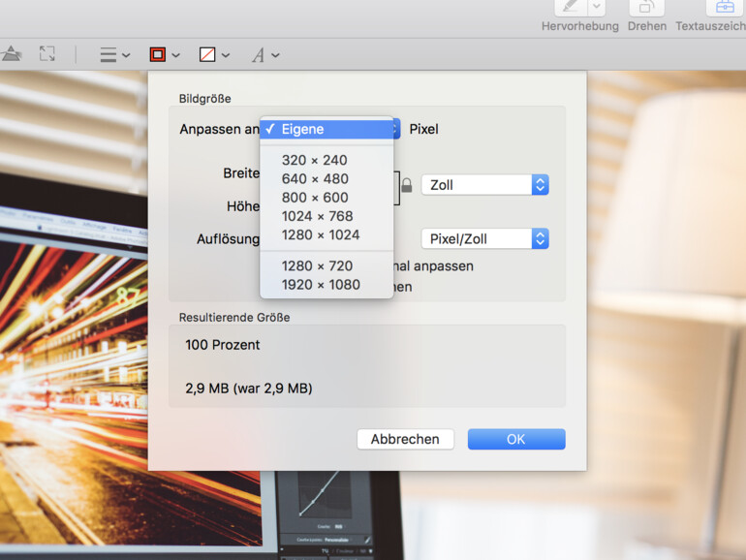Open the Textauszeichnung toolbox icon

(x=724, y=6)
